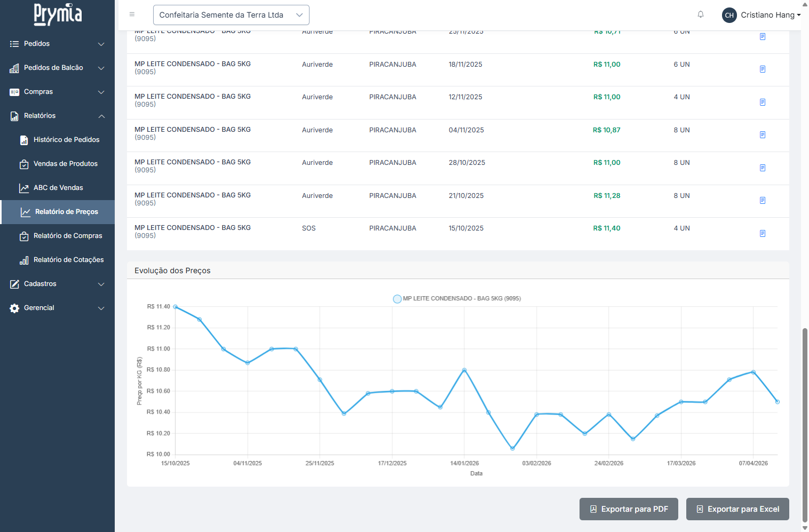Toggle the hamburger sidebar menu icon
The height and width of the screenshot is (532, 809).
pos(132,14)
